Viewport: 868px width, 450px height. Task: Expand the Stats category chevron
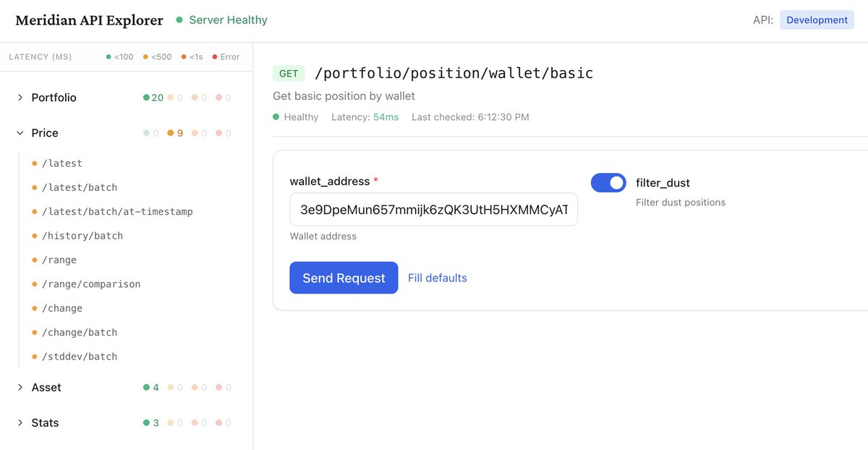click(20, 423)
